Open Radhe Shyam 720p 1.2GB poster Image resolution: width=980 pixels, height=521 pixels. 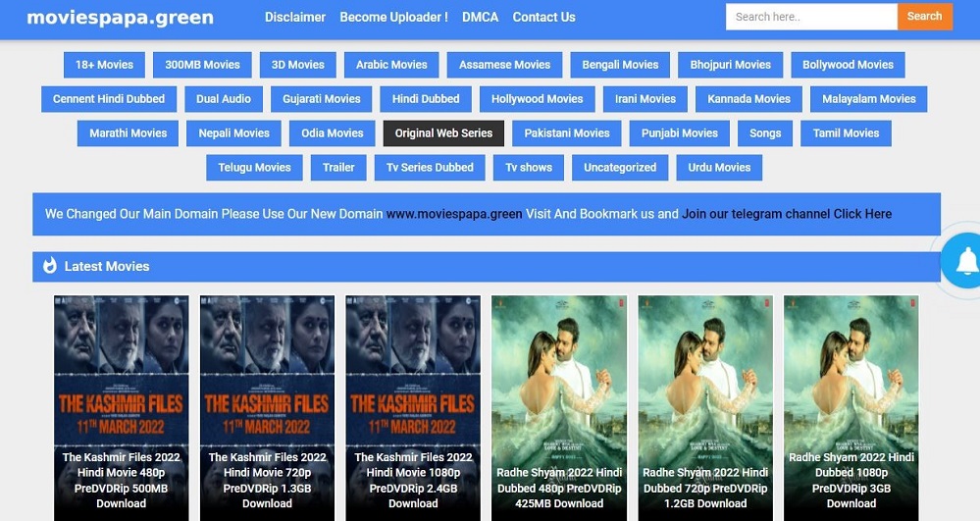705,408
